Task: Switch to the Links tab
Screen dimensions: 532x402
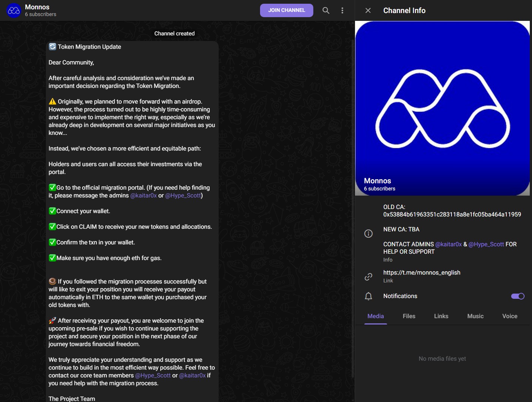Action: [x=441, y=316]
